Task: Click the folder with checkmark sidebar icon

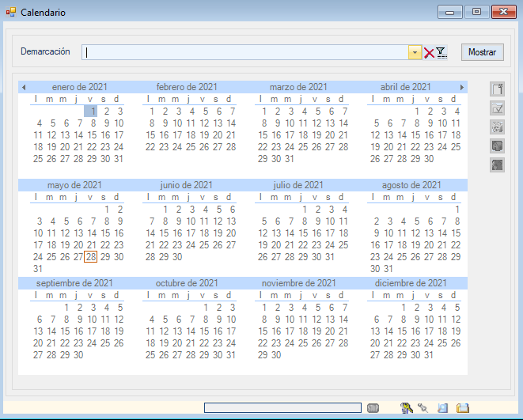Action: point(497,108)
